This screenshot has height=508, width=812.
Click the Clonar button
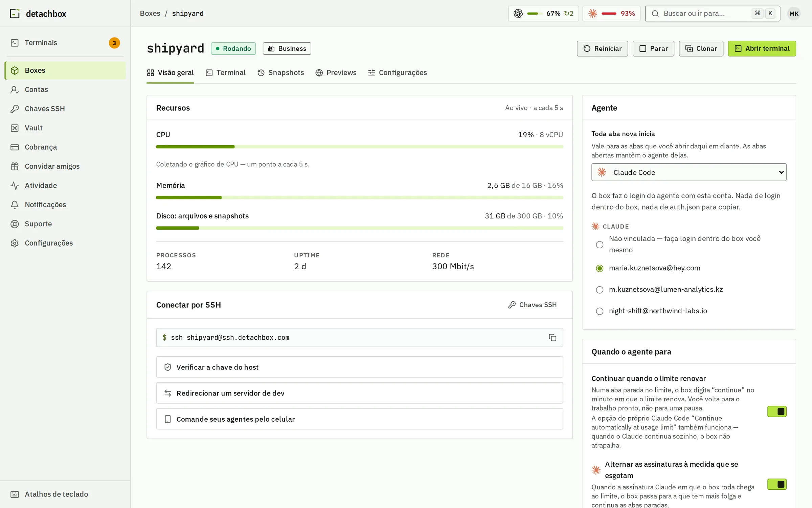tap(701, 48)
